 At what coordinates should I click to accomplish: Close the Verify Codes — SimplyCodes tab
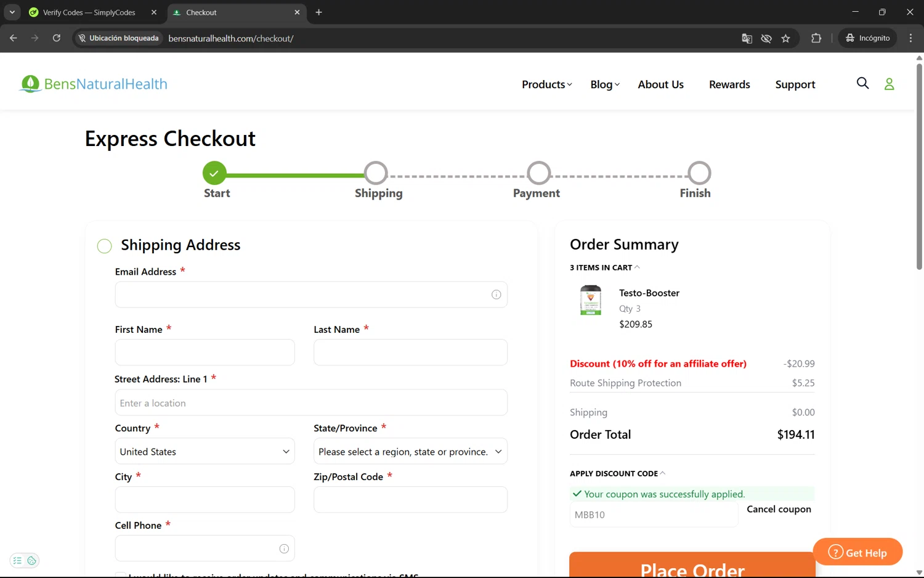click(154, 12)
